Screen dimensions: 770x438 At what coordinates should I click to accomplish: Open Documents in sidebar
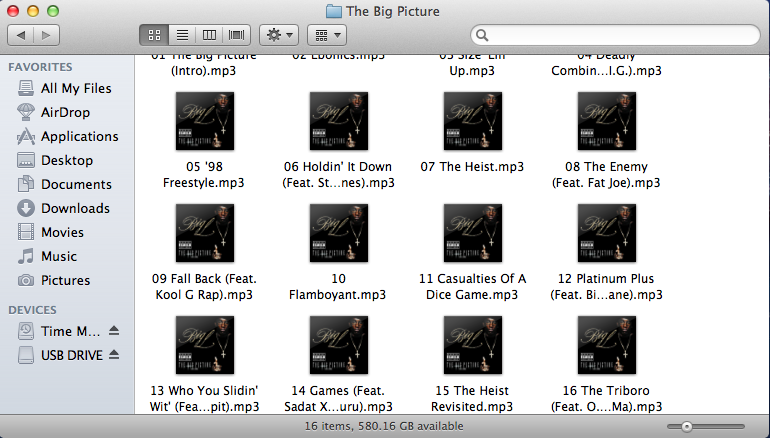point(67,185)
